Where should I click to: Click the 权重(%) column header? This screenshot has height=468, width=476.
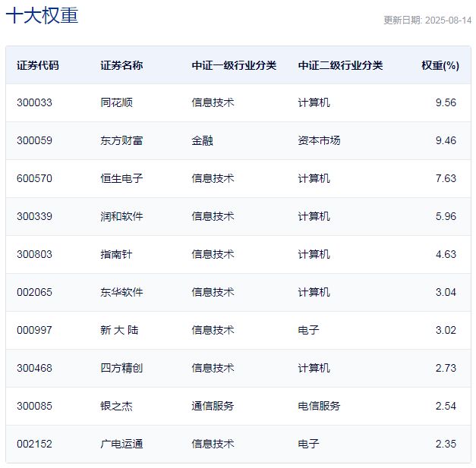[440, 65]
